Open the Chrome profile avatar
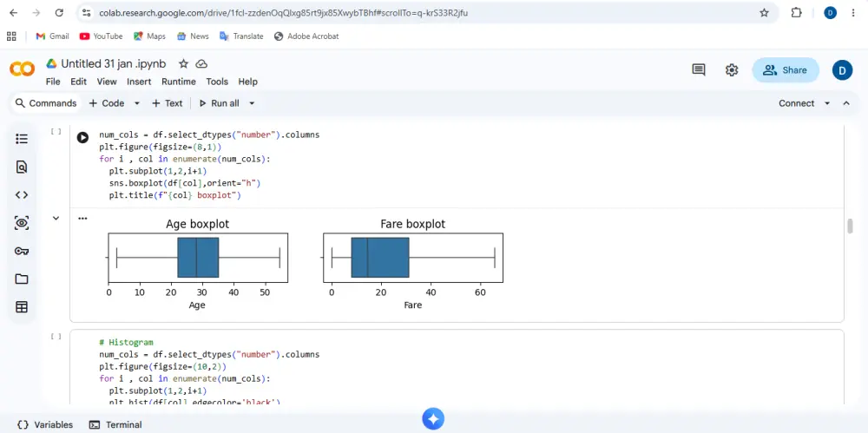The width and height of the screenshot is (868, 433). [x=830, y=13]
